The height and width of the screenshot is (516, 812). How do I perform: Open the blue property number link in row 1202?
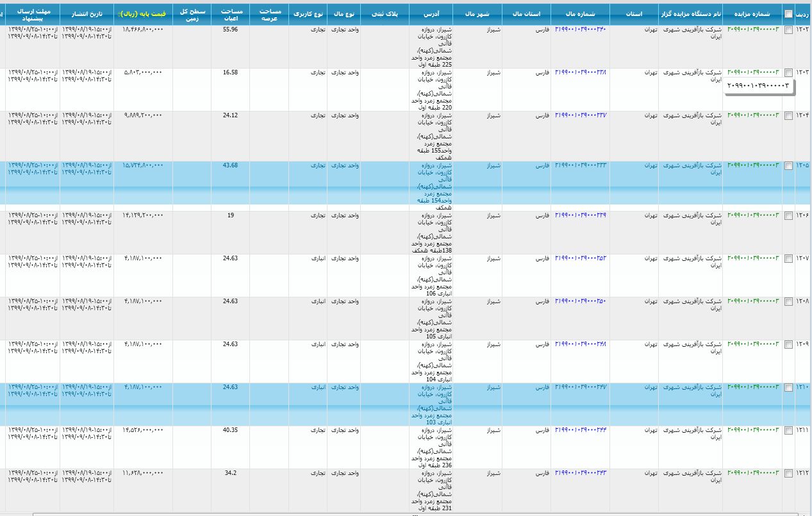[x=580, y=29]
